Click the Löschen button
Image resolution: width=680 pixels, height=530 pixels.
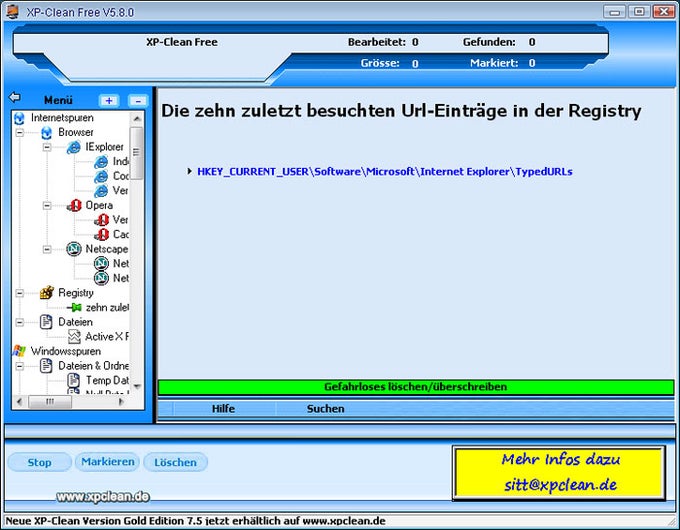pos(175,462)
